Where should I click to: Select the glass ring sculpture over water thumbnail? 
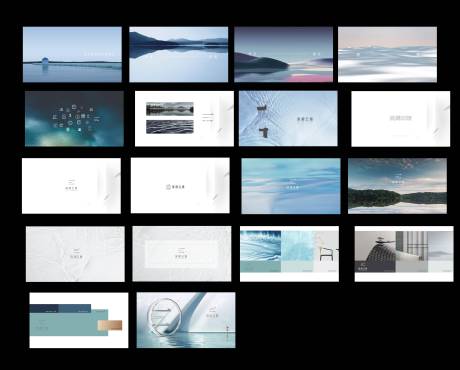point(186,320)
